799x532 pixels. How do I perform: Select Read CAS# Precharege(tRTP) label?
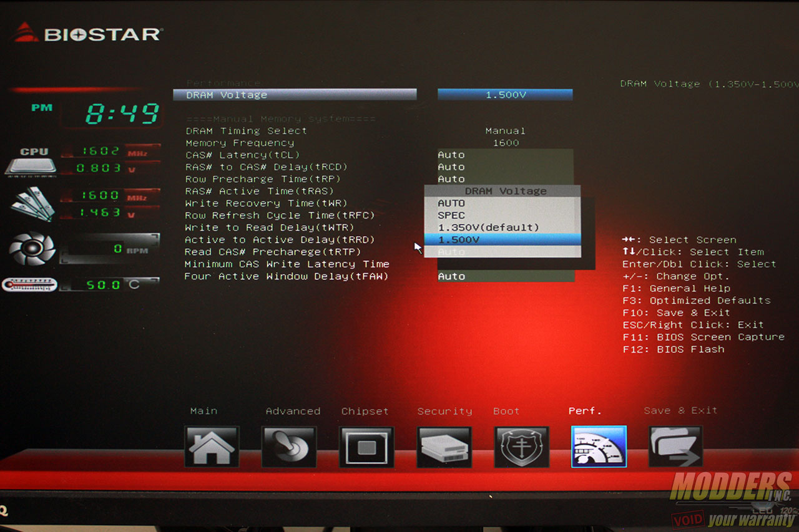273,252
